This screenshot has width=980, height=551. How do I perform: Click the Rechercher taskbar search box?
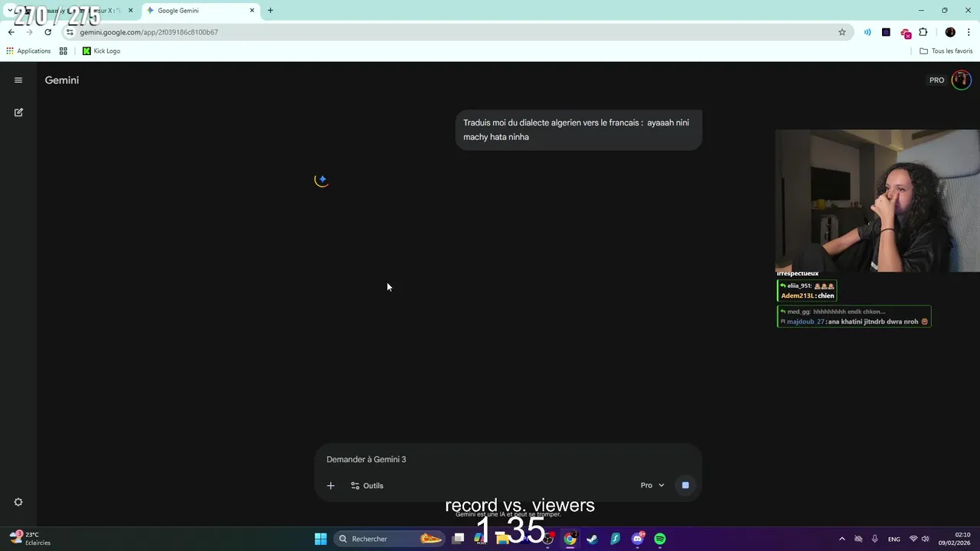390,539
